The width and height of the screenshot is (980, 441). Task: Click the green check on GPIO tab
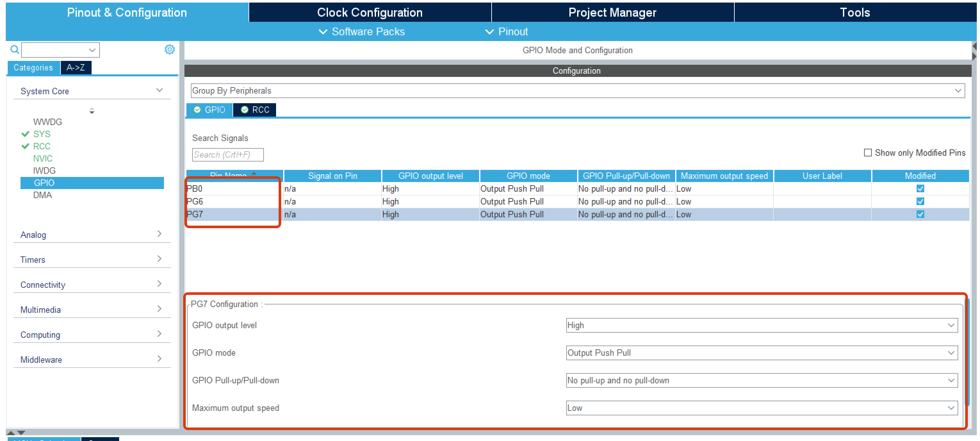(x=197, y=110)
